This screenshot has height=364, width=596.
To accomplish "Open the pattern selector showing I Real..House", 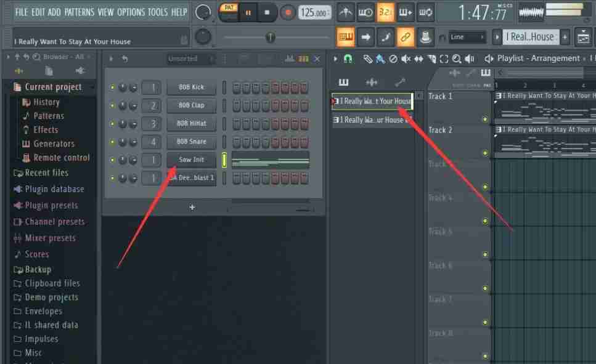I will 530,36.
